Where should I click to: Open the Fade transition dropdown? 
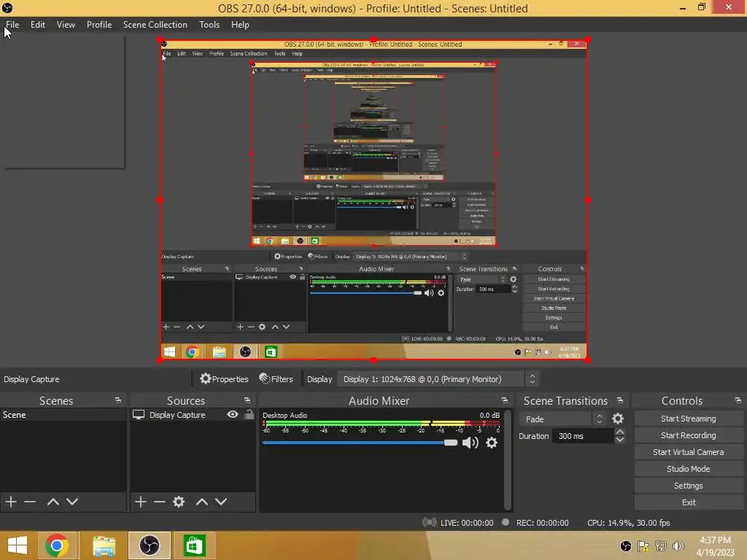click(x=562, y=419)
